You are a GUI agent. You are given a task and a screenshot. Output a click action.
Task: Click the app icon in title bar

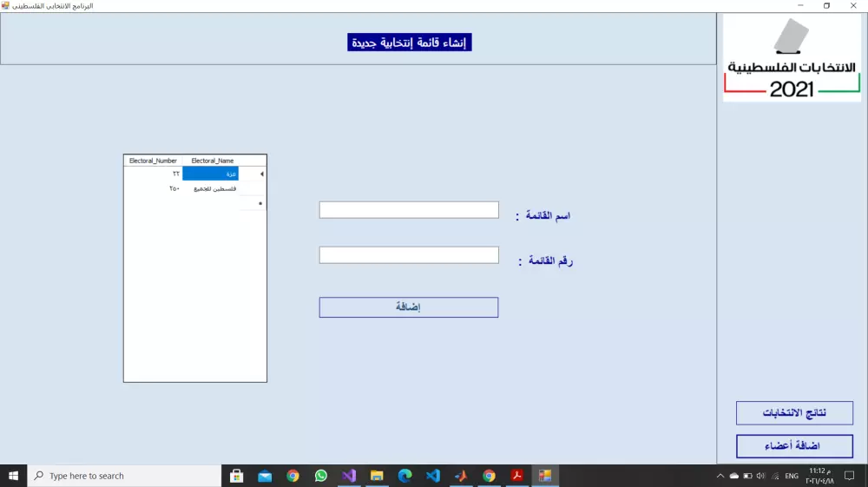tap(5, 5)
